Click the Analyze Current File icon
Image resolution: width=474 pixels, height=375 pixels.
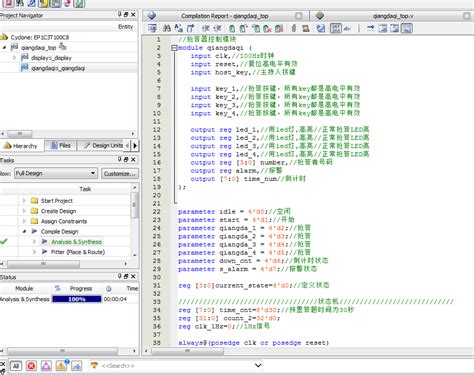pos(320,28)
